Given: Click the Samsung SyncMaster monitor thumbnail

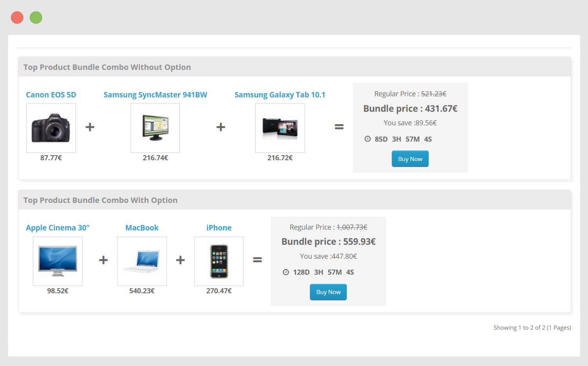Looking at the screenshot, I should (x=155, y=128).
